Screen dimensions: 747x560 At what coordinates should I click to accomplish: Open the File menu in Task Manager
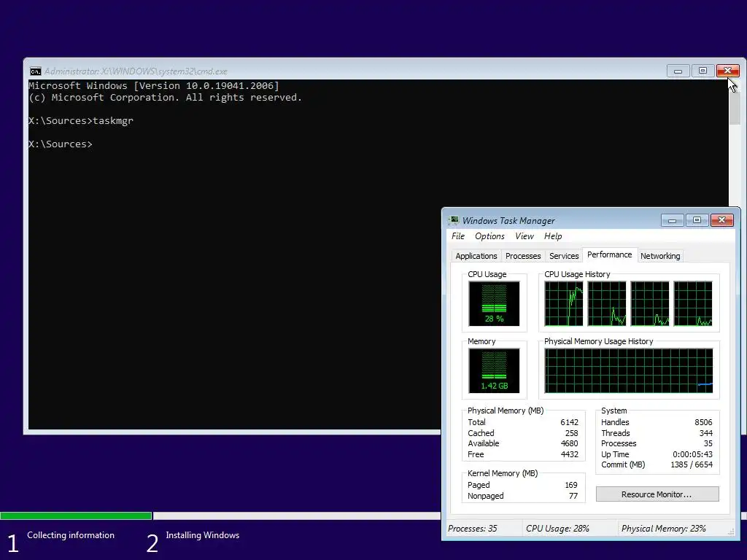click(x=458, y=236)
